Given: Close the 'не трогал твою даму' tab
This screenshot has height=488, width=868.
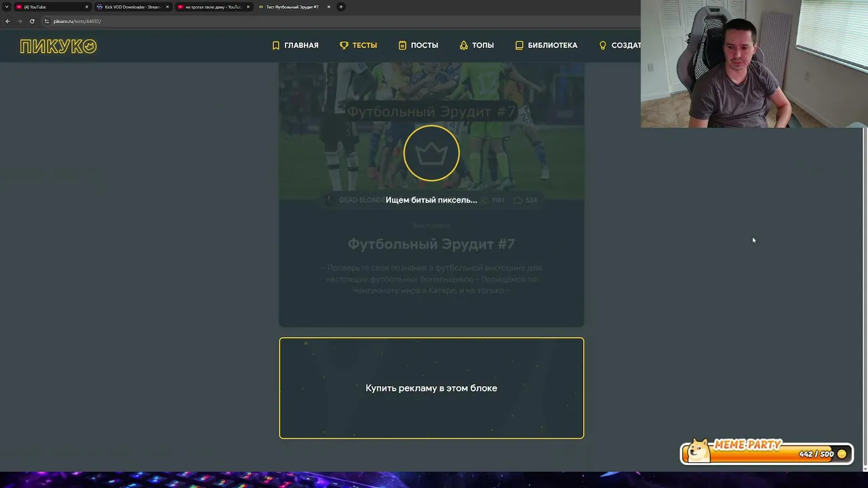Looking at the screenshot, I should (248, 7).
